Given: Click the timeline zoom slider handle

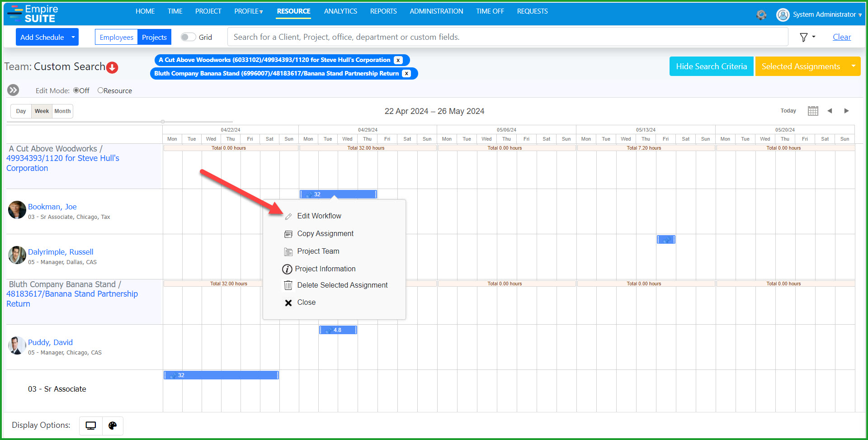Looking at the screenshot, I should tap(163, 122).
